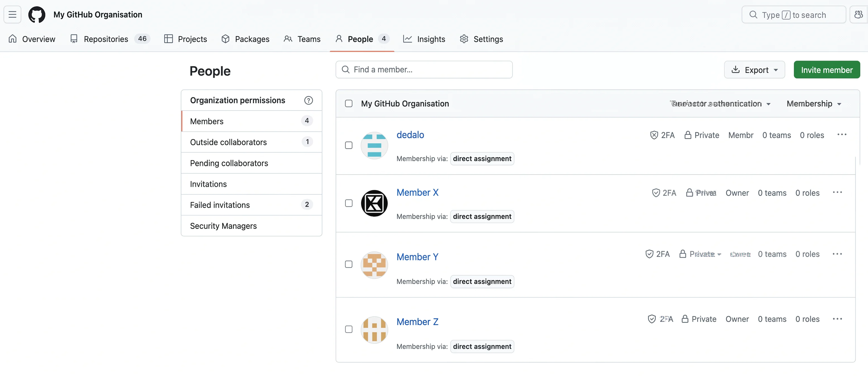868x376 pixels.
Task: Check the checkbox for dedalo
Action: pyautogui.click(x=349, y=145)
